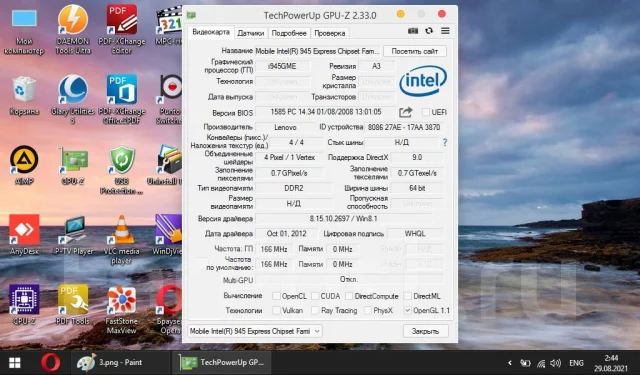This screenshot has height=375, width=640.
Task: Open PDF Tools desktop icon
Action: click(x=73, y=304)
